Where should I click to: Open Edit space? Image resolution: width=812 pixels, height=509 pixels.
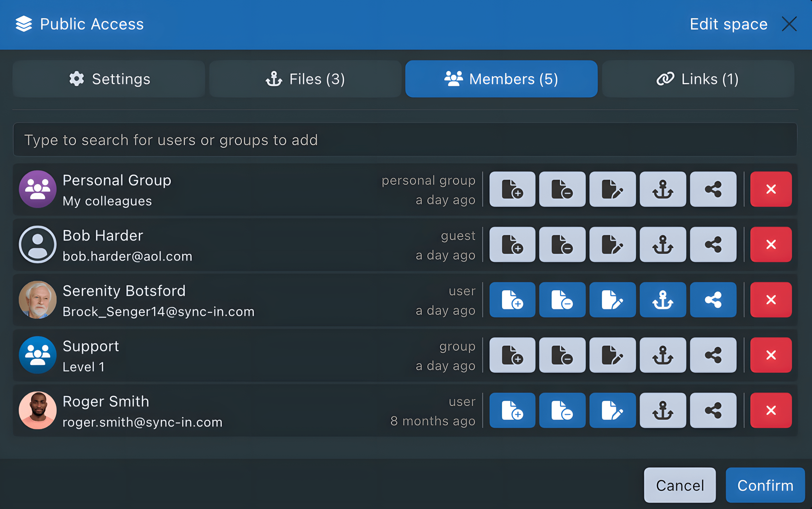[x=728, y=24]
